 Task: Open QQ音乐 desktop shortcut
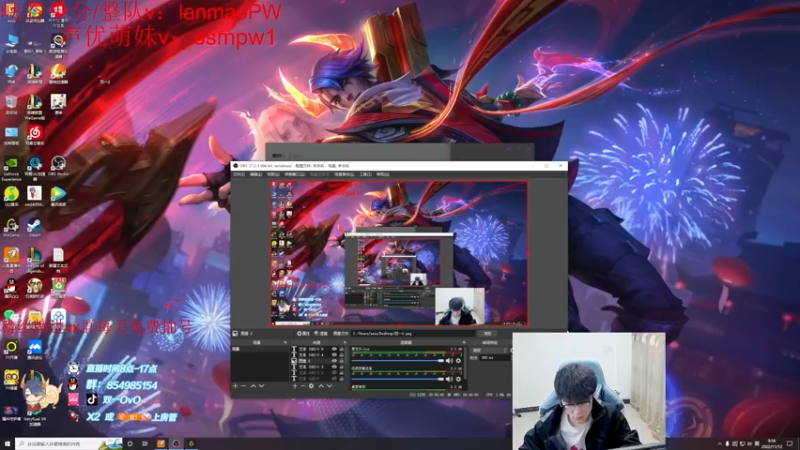11,196
